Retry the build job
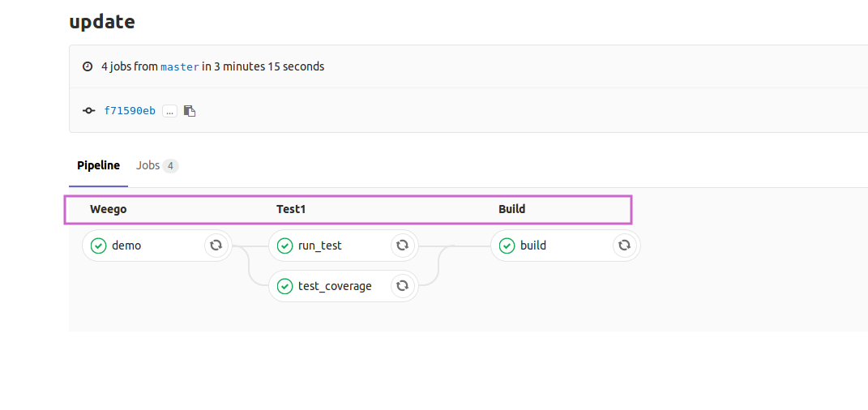868x410 pixels. click(x=624, y=245)
